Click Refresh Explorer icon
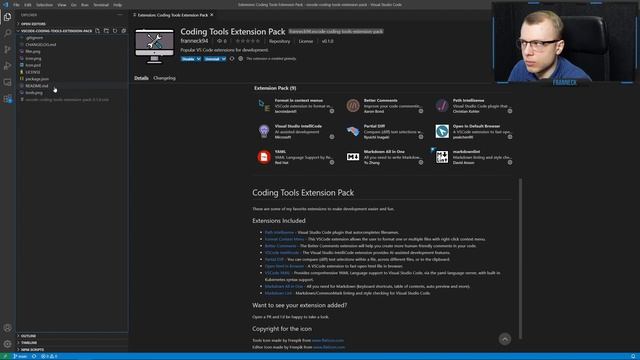This screenshot has width=640, height=360. pos(115,31)
